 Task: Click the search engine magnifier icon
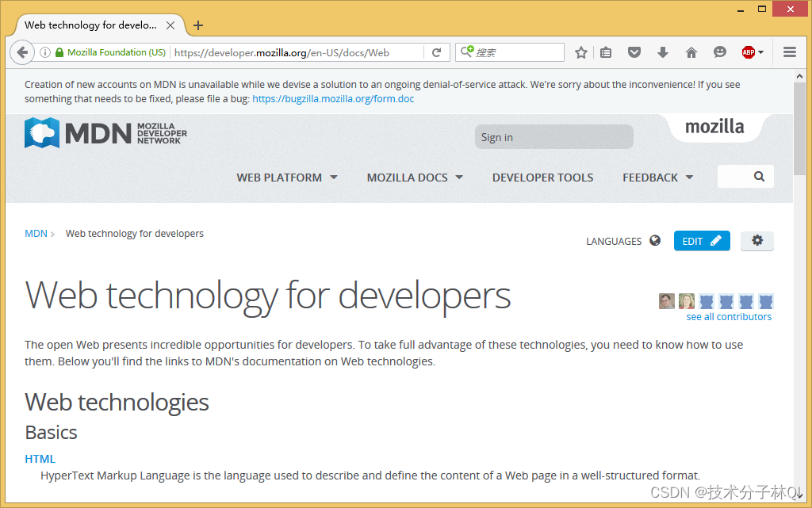(x=467, y=52)
